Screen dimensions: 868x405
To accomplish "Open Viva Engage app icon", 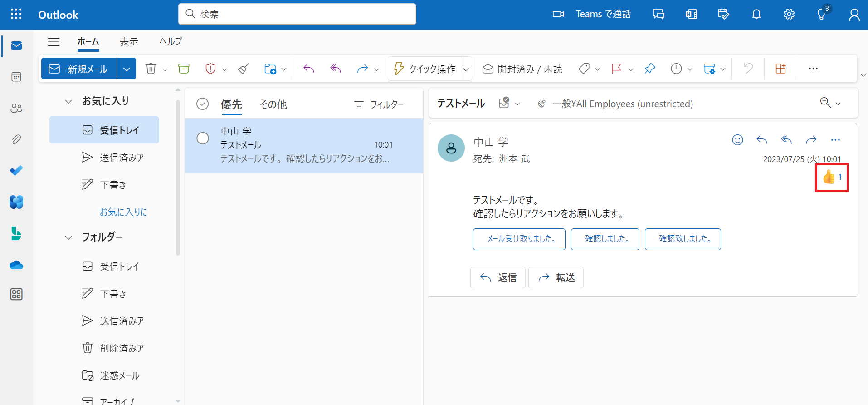I will 16,202.
